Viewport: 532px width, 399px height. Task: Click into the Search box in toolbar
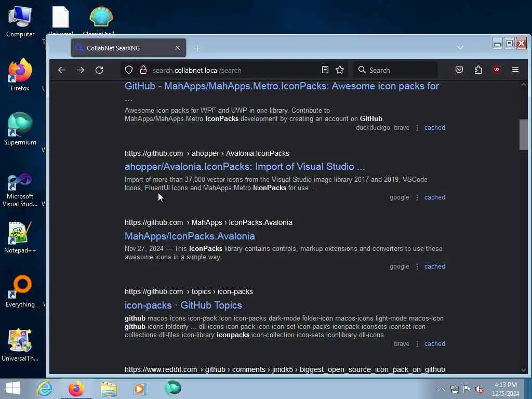tap(395, 70)
